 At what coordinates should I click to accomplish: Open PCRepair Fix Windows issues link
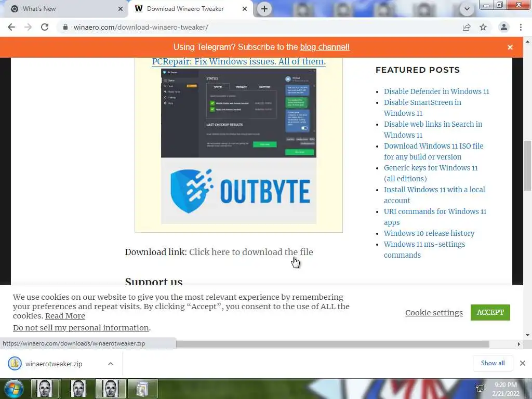click(x=239, y=61)
